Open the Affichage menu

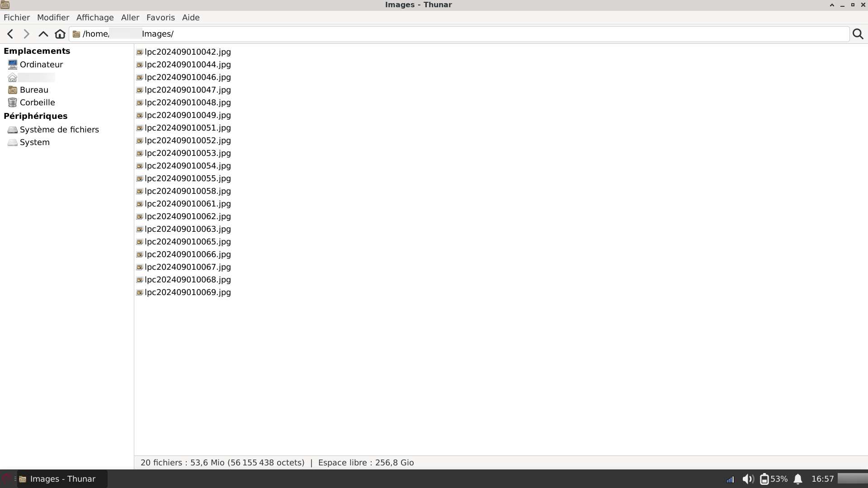(x=95, y=18)
